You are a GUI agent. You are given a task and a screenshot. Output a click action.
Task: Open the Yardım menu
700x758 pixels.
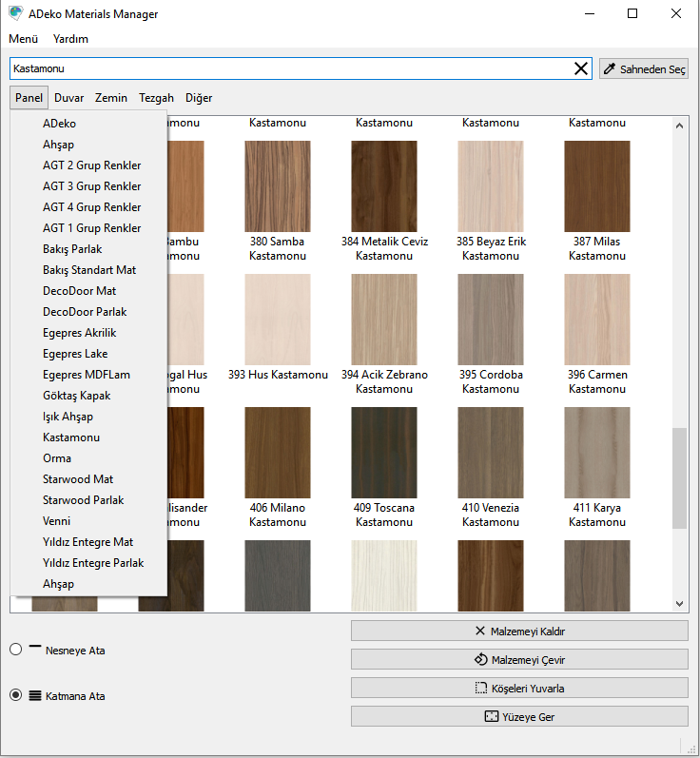point(70,39)
